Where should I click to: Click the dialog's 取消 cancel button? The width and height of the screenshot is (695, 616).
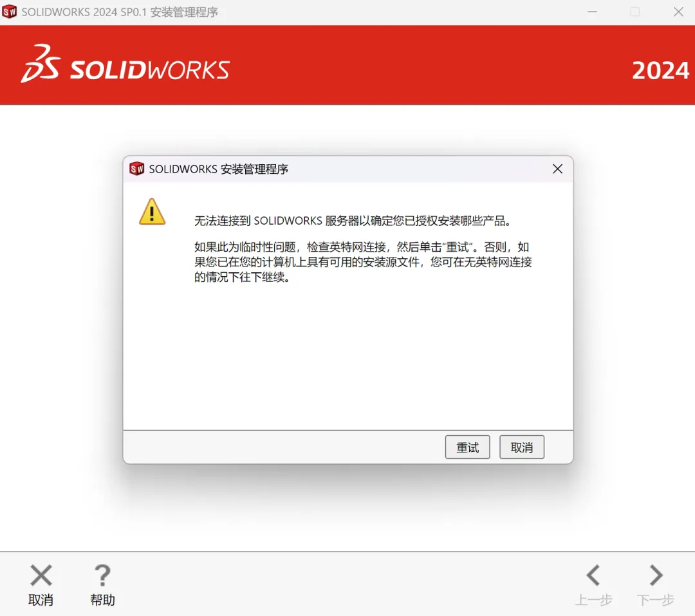[521, 447]
